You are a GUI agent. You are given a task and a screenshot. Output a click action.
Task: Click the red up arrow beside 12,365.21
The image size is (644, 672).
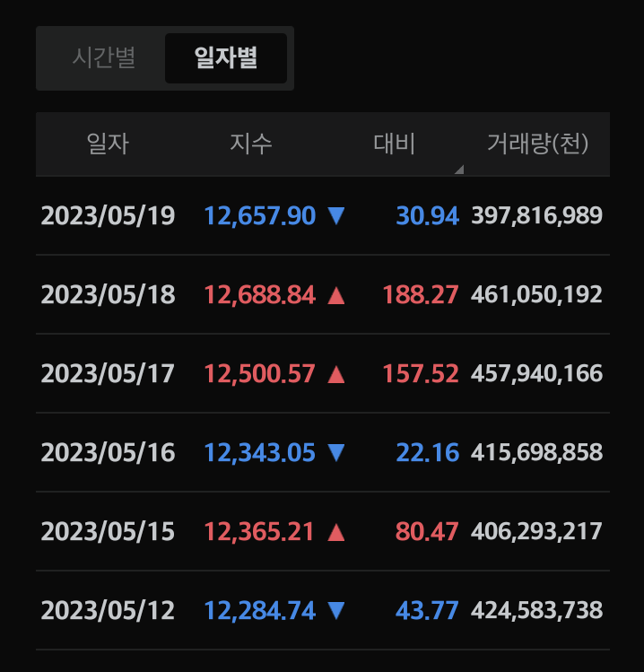coord(336,532)
